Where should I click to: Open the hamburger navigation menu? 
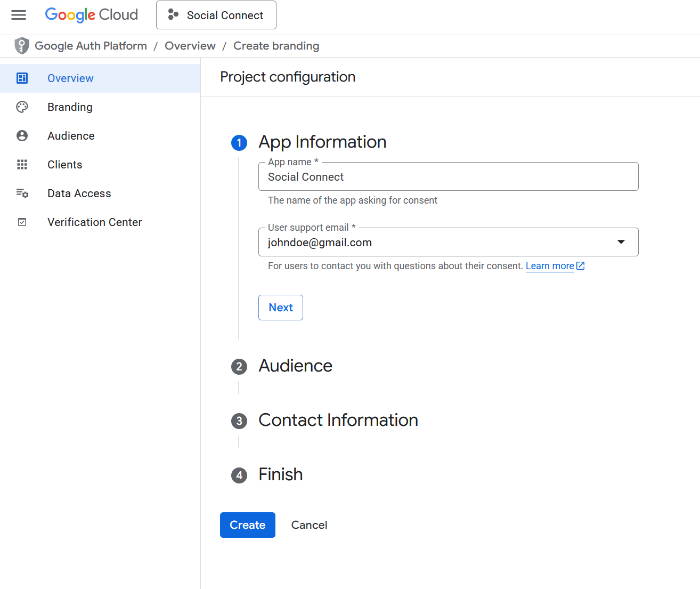19,15
